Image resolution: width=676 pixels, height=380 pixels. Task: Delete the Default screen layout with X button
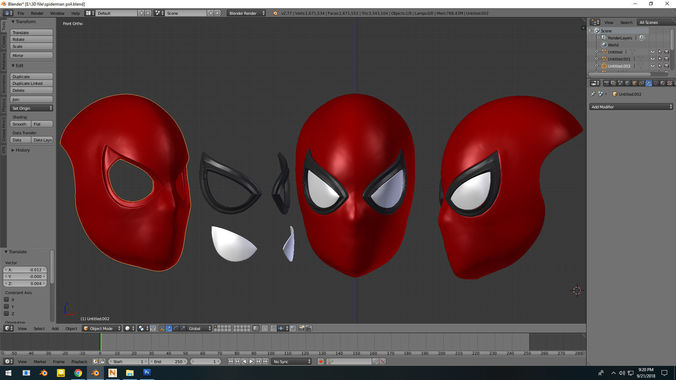pos(147,13)
